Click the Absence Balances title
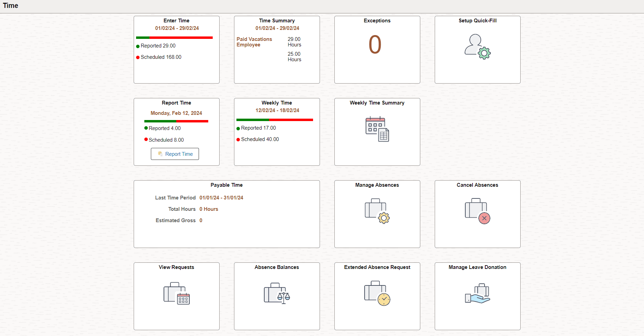The height and width of the screenshot is (336, 644). (x=277, y=267)
